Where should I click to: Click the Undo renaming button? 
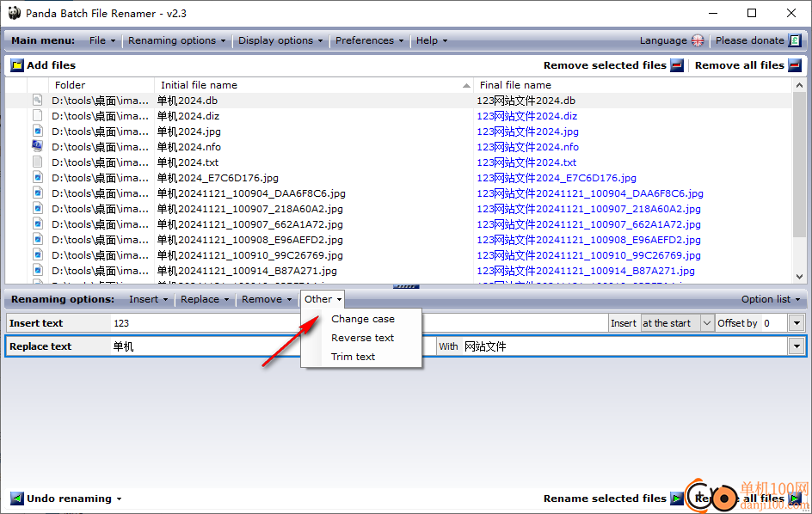pos(69,499)
